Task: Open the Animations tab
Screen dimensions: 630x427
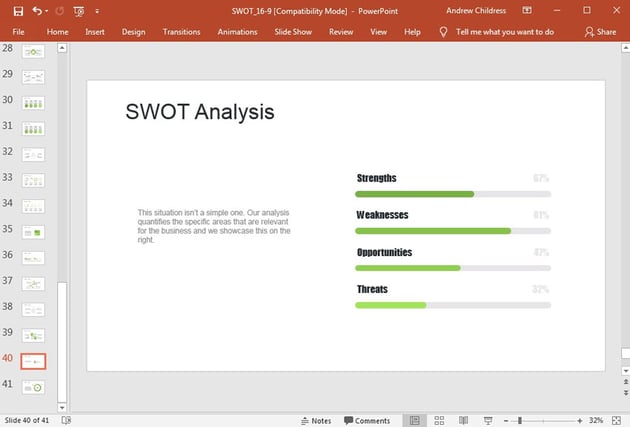Action: click(x=237, y=32)
